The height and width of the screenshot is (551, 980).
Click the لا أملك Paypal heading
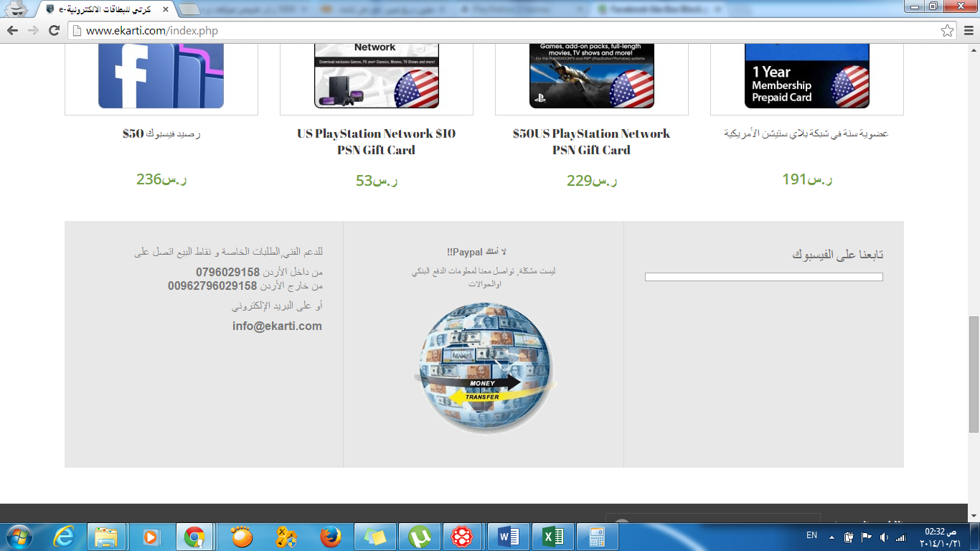point(476,252)
